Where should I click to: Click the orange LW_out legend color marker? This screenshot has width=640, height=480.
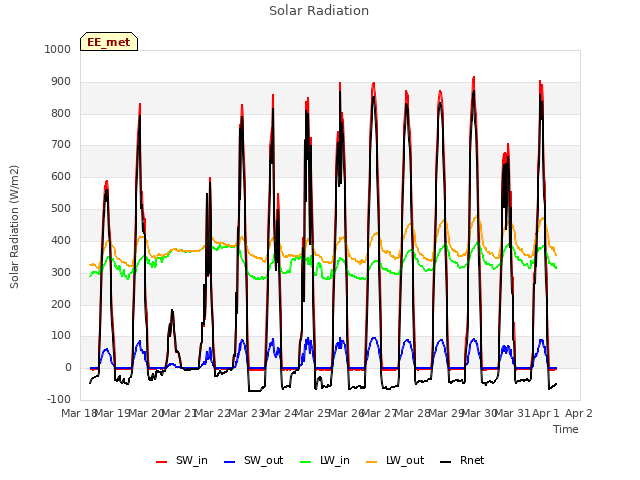coord(371,462)
